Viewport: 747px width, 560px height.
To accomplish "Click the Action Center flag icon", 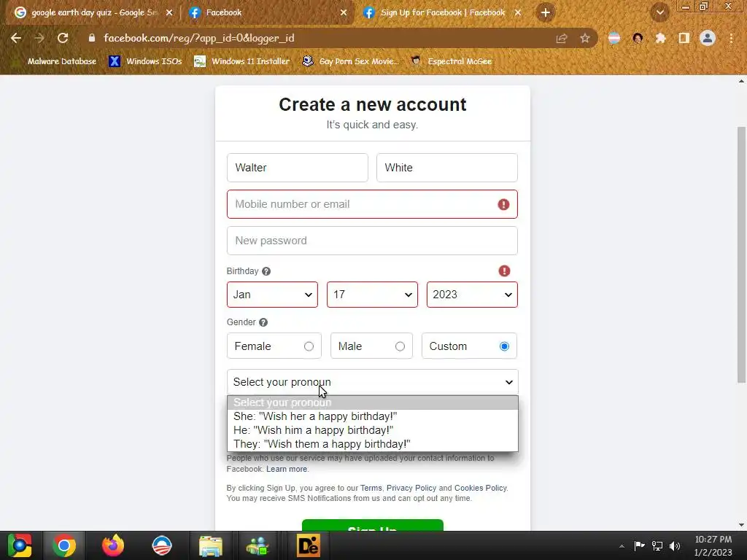I will (639, 545).
